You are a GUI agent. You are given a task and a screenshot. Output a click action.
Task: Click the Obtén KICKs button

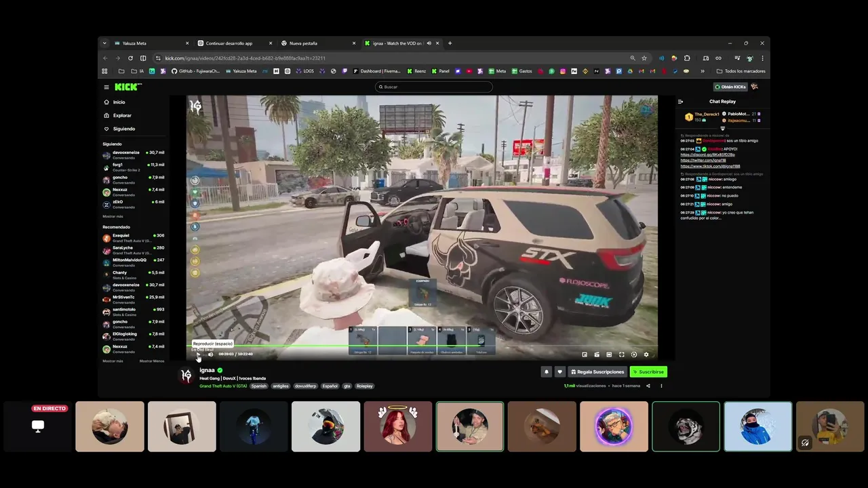coord(730,87)
